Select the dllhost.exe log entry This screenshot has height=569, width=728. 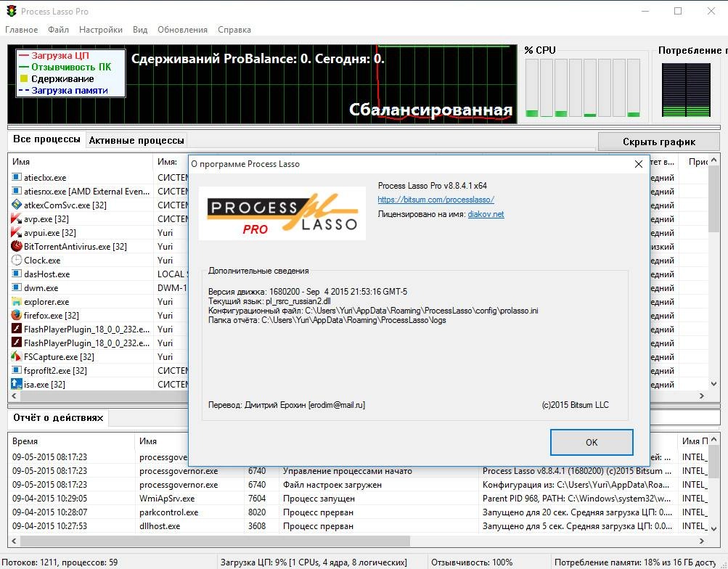(x=160, y=526)
